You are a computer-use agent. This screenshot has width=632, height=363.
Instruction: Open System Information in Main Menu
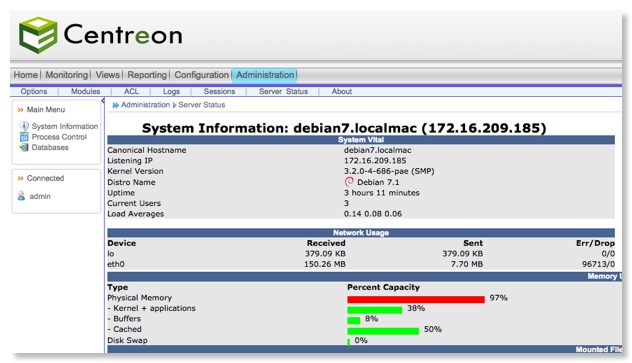(x=65, y=126)
